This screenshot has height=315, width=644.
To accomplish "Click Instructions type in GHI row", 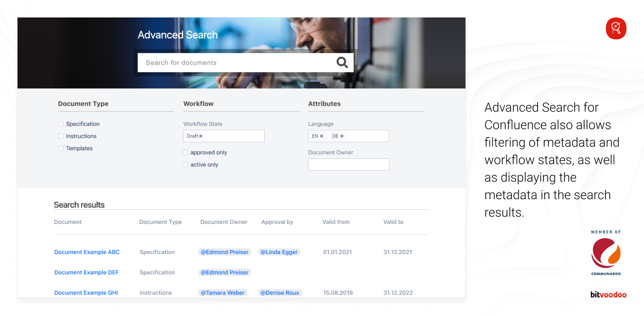I will click(x=156, y=293).
